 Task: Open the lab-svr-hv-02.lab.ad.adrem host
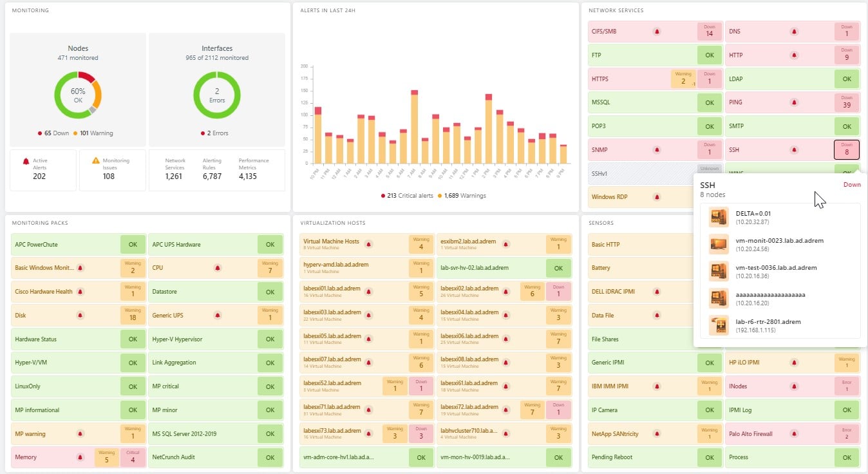504,268
